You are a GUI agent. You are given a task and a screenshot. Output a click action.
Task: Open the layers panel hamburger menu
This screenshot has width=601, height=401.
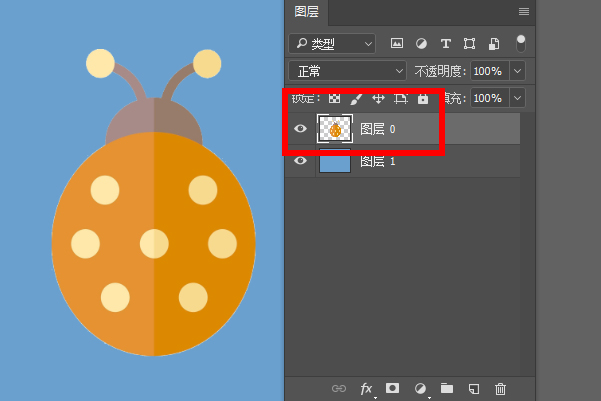(x=524, y=12)
